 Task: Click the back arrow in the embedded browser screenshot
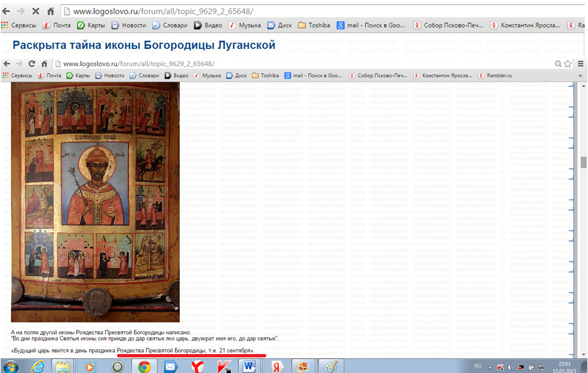tap(7, 63)
